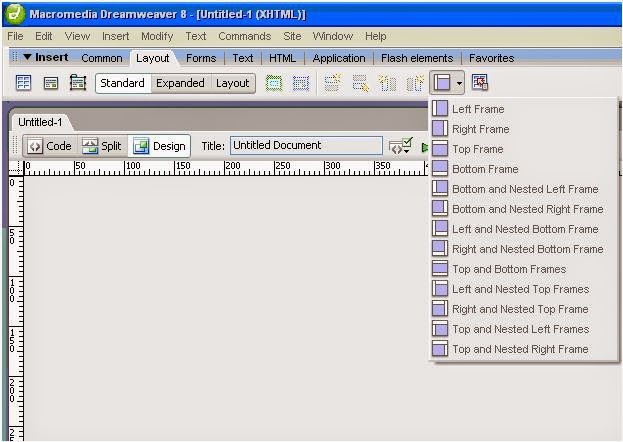The height and width of the screenshot is (442, 623).
Task: Open the Site menu
Action: click(x=292, y=36)
